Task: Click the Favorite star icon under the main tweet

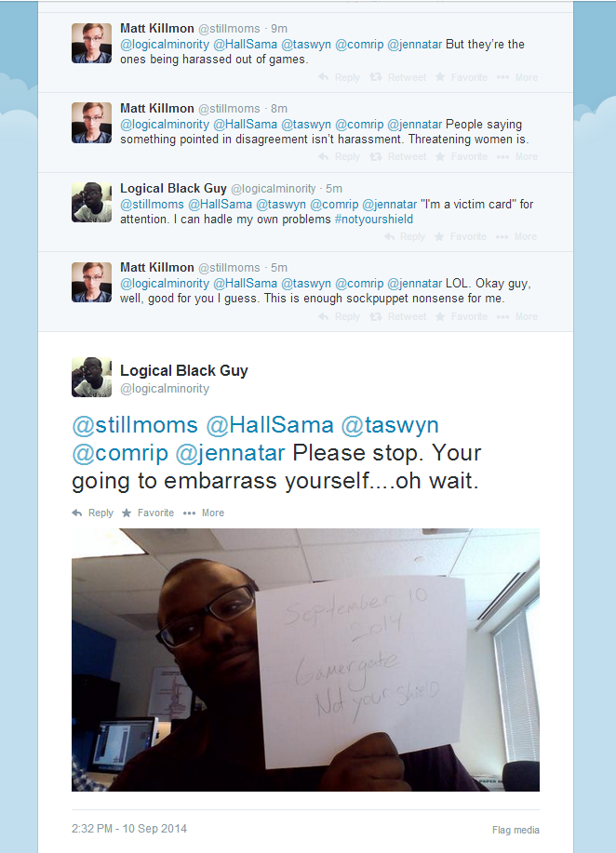Action: point(127,513)
